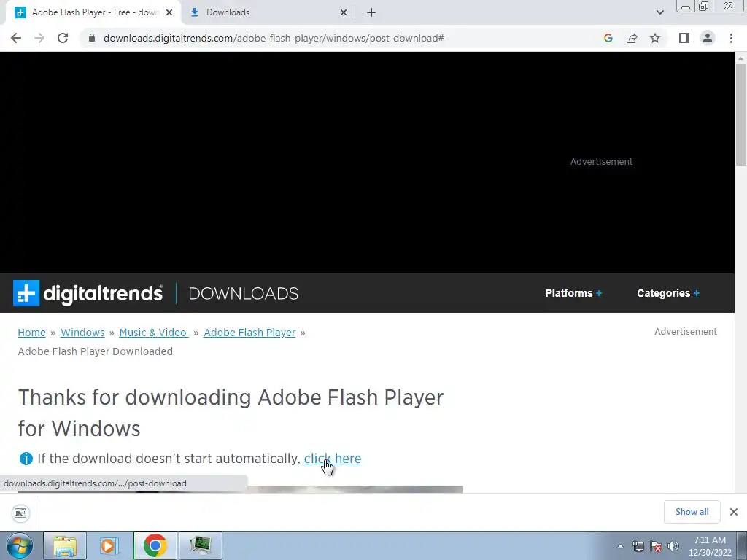The height and width of the screenshot is (560, 747).
Task: Close the downloads bar
Action: tap(734, 512)
